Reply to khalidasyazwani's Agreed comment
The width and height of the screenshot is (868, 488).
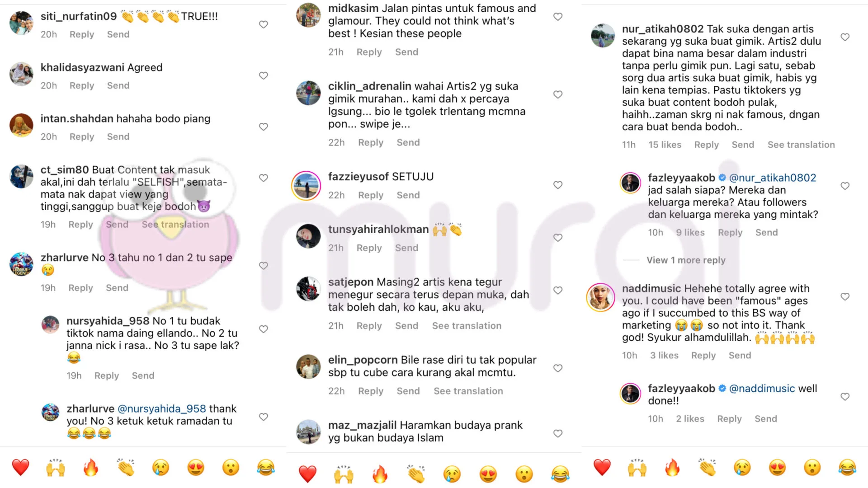click(82, 85)
